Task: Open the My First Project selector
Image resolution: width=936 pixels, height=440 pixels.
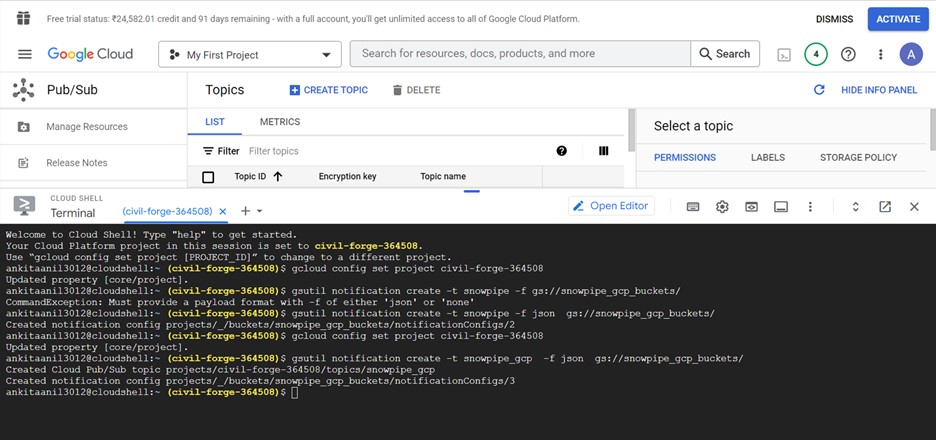Action: pyautogui.click(x=249, y=54)
